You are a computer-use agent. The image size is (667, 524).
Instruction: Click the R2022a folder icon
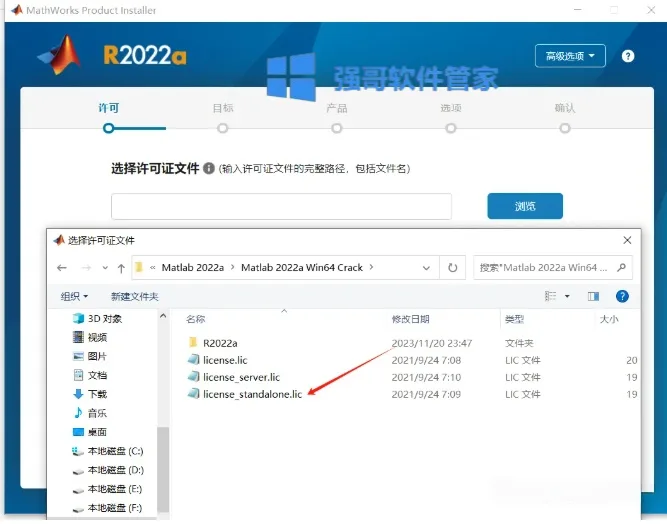(x=193, y=342)
